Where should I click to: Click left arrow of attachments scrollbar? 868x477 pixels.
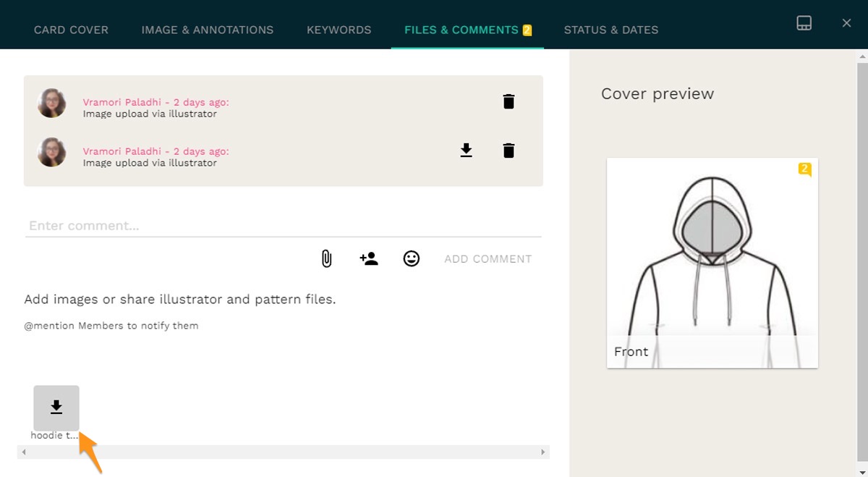(x=24, y=452)
